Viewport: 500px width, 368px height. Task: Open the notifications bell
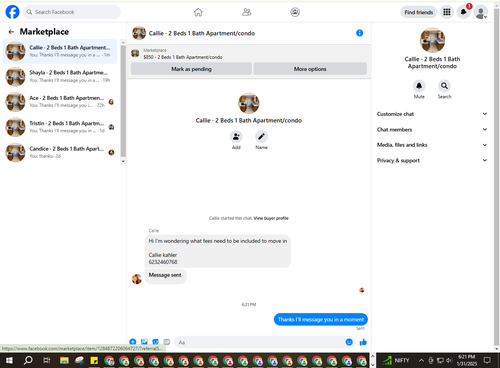pyautogui.click(x=464, y=12)
